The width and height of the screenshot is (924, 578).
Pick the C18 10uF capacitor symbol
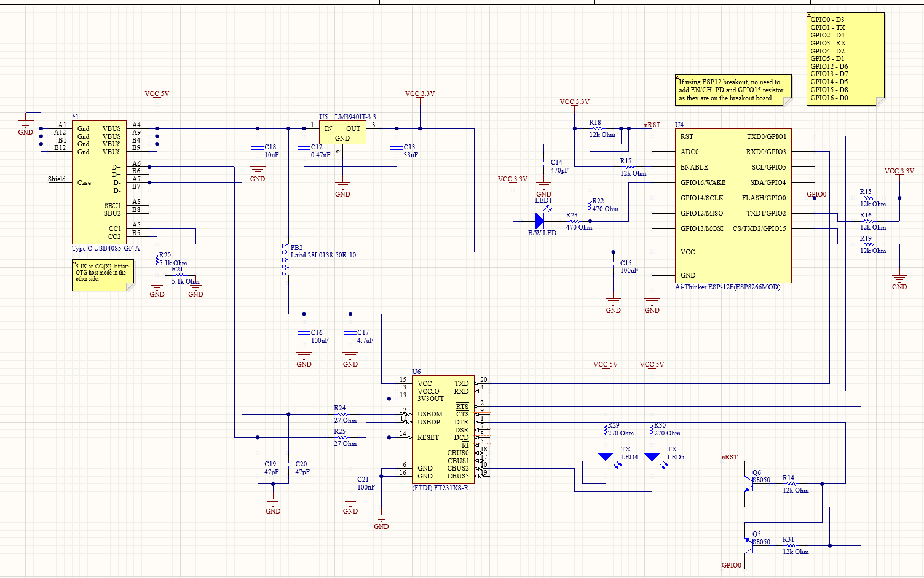click(258, 147)
